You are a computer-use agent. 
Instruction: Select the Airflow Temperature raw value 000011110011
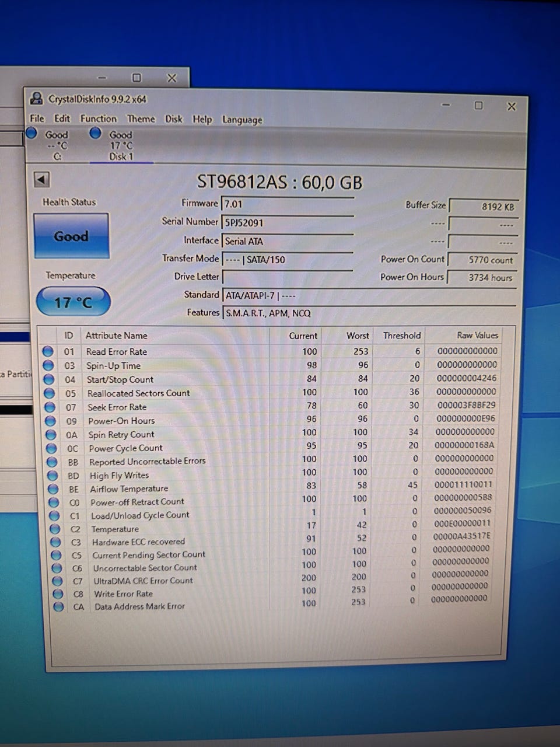tap(464, 484)
